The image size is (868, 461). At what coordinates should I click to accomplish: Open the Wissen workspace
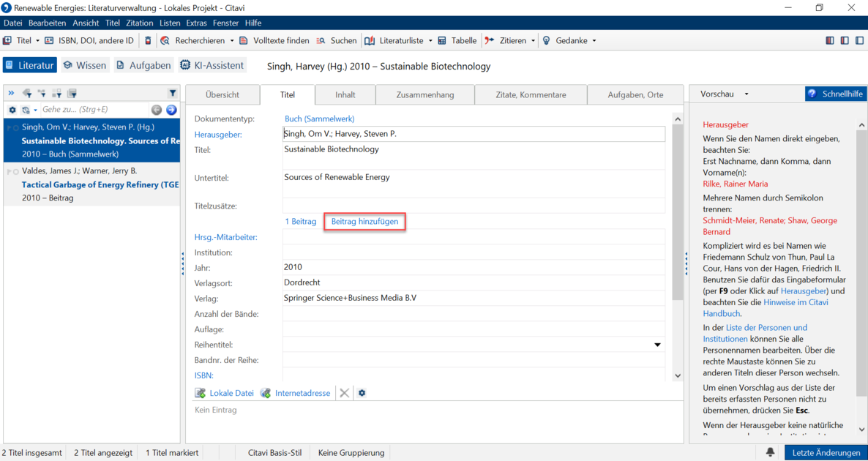click(x=85, y=65)
